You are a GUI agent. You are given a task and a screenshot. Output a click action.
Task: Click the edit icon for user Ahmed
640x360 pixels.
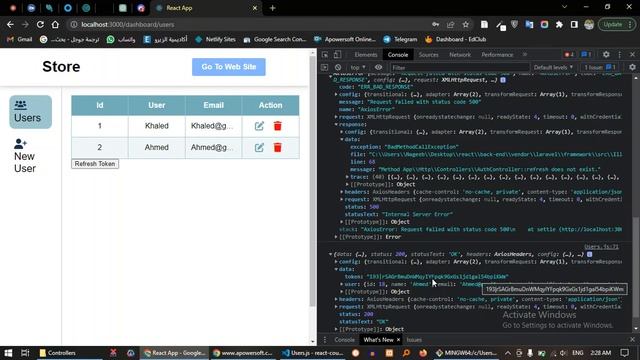[259, 147]
